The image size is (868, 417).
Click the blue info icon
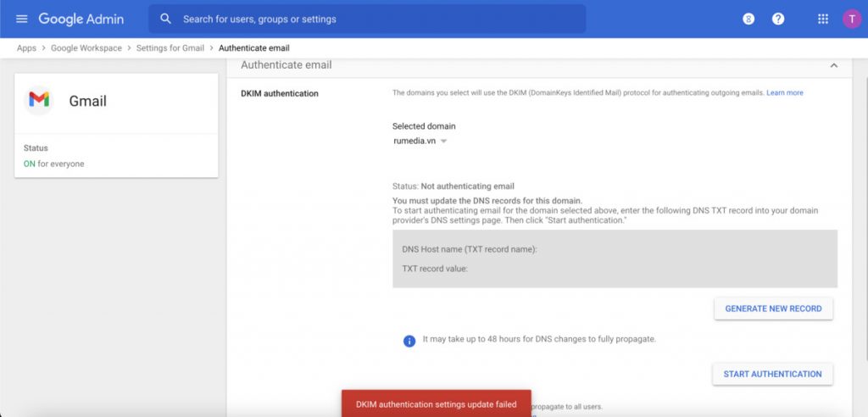click(x=409, y=340)
